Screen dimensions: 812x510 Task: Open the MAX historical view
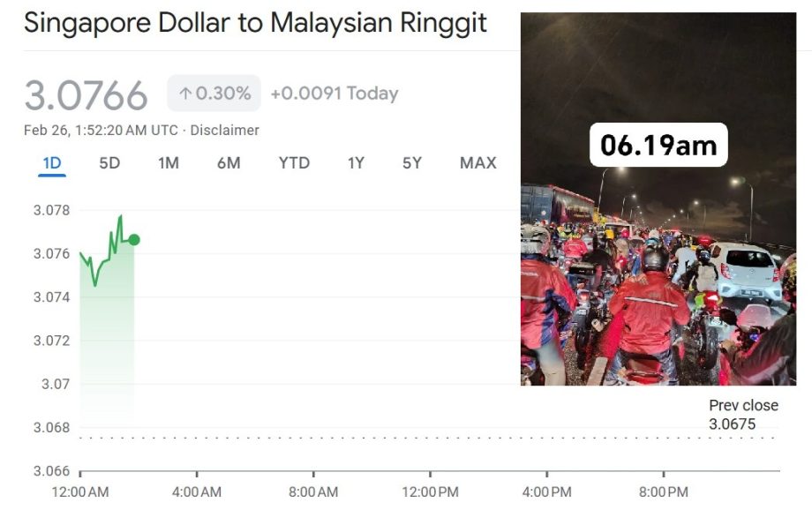coord(477,162)
